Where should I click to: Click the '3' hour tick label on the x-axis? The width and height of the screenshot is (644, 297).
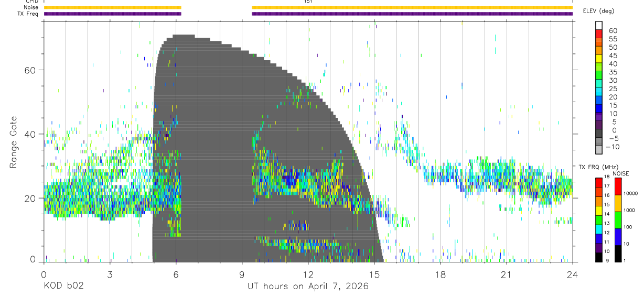109,274
